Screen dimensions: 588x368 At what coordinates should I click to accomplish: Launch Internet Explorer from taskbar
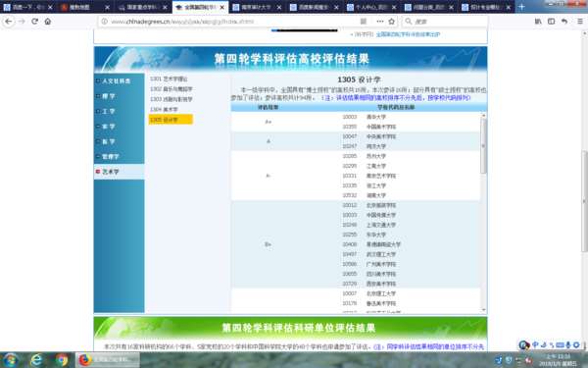(x=36, y=360)
